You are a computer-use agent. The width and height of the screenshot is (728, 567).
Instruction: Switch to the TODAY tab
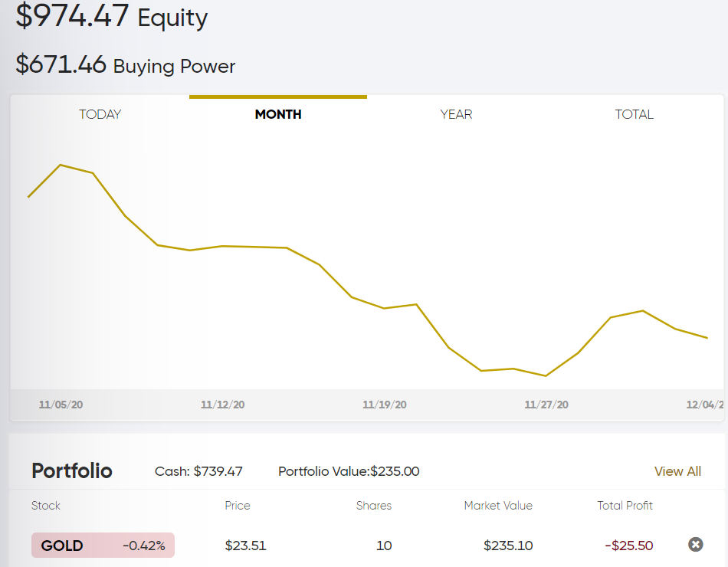[100, 114]
